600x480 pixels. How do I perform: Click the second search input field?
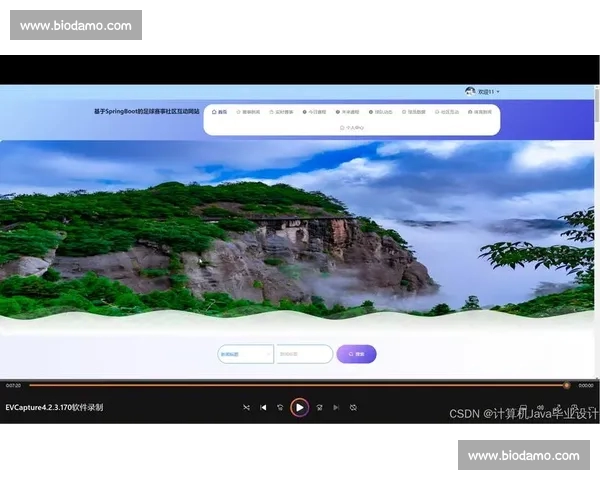click(304, 354)
